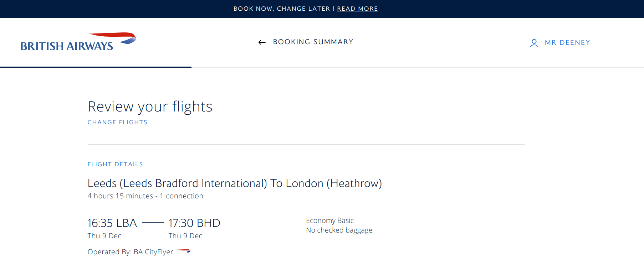This screenshot has width=644, height=260.
Task: Click the BOOK NOW, CHANGE LATER banner text
Action: pos(282,9)
